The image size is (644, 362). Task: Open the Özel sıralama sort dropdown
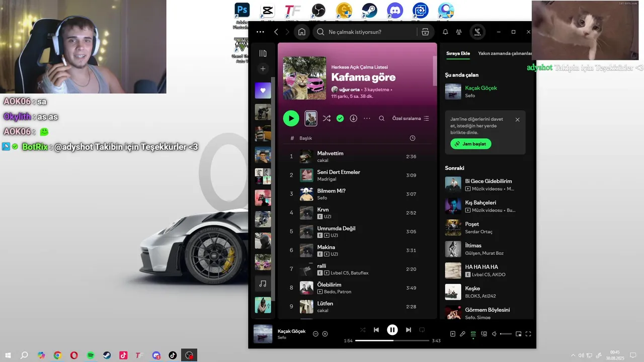pos(411,118)
